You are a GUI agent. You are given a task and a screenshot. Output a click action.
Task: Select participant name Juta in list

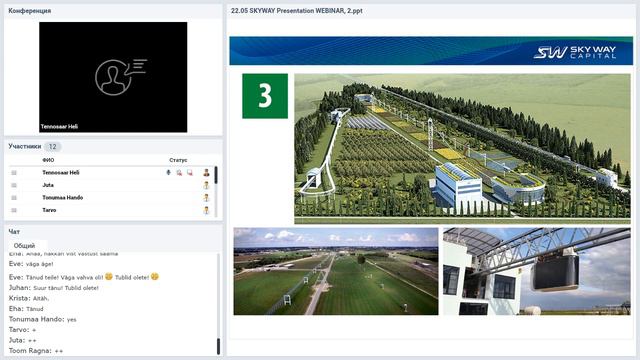tap(48, 185)
